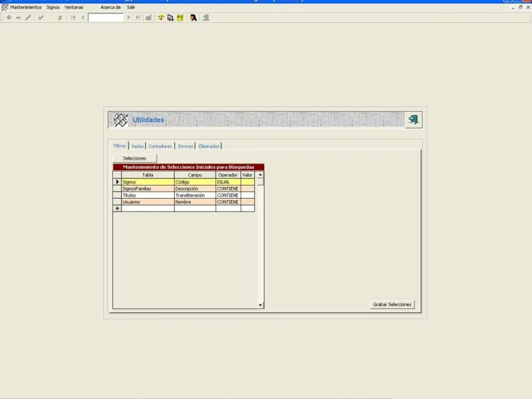
Task: Select row marker for Usuarios row
Action: 117,202
